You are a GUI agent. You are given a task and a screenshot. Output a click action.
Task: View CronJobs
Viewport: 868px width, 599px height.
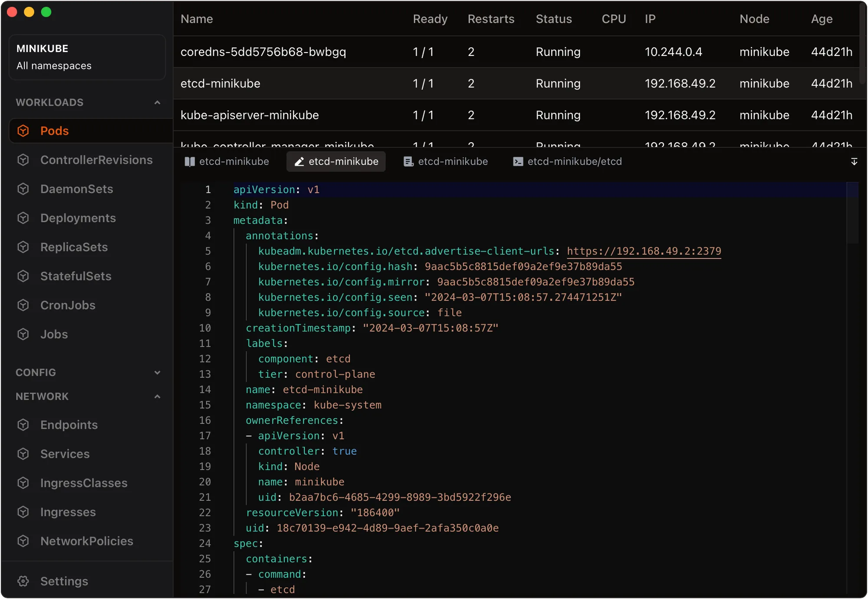point(91,305)
